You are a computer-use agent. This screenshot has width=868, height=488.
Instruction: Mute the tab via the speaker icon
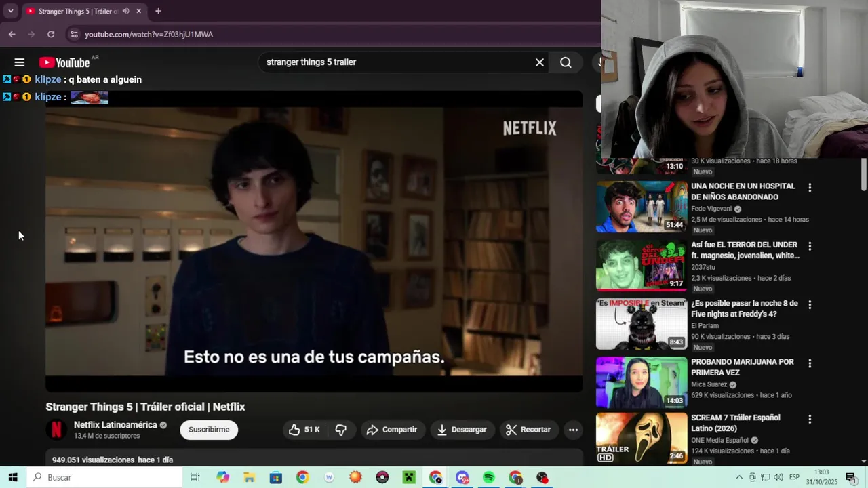click(125, 11)
